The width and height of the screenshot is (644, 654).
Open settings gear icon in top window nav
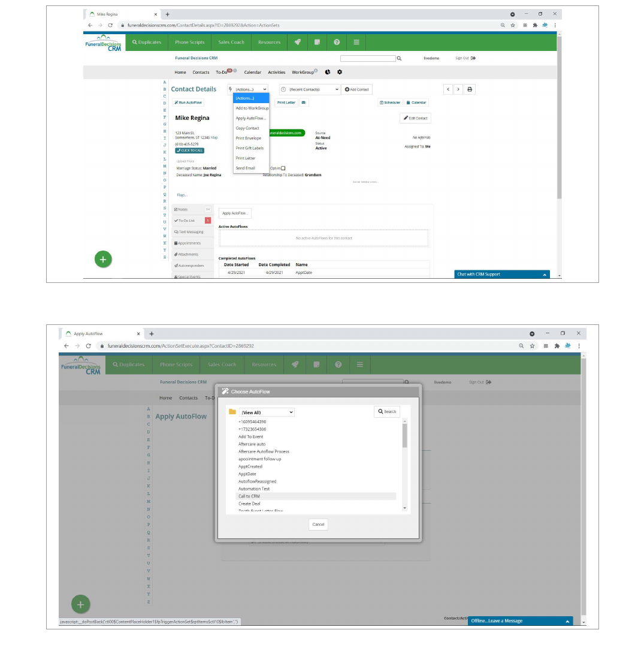coord(340,72)
